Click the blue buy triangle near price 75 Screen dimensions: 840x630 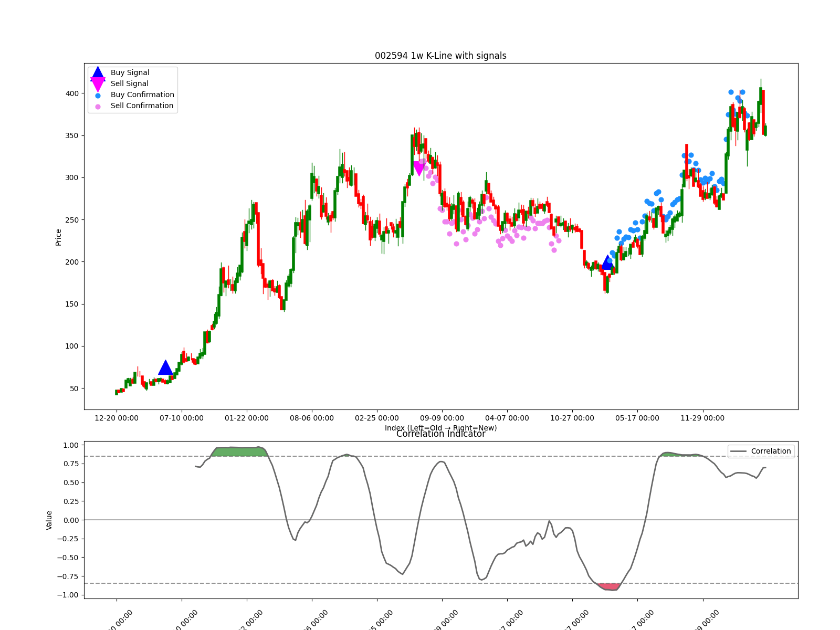pyautogui.click(x=165, y=367)
